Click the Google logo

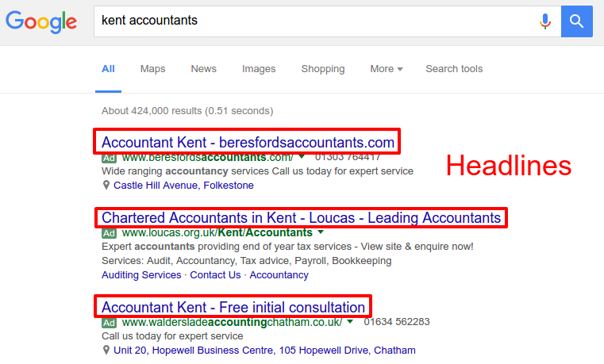pos(41,21)
